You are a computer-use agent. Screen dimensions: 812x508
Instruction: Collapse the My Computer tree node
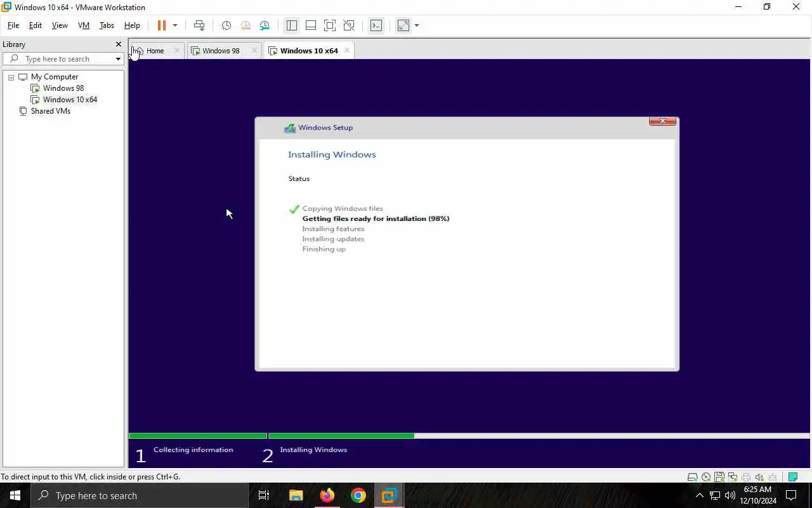11,77
